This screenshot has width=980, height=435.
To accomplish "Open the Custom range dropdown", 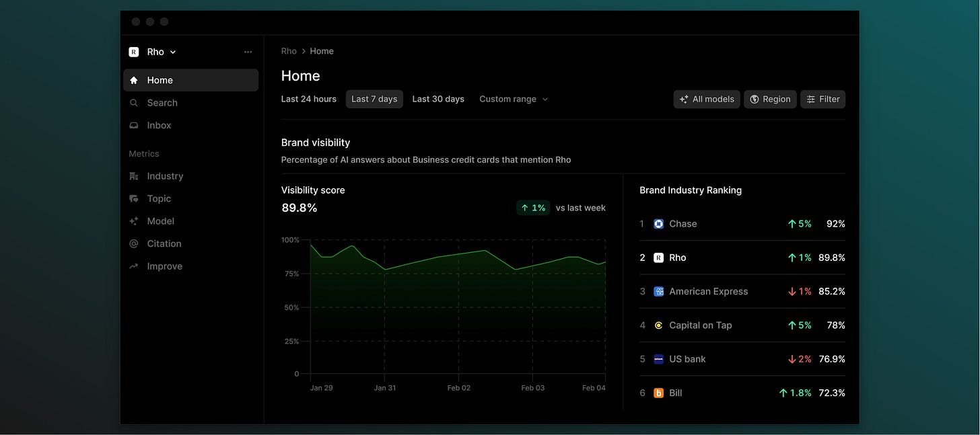I will pos(514,99).
